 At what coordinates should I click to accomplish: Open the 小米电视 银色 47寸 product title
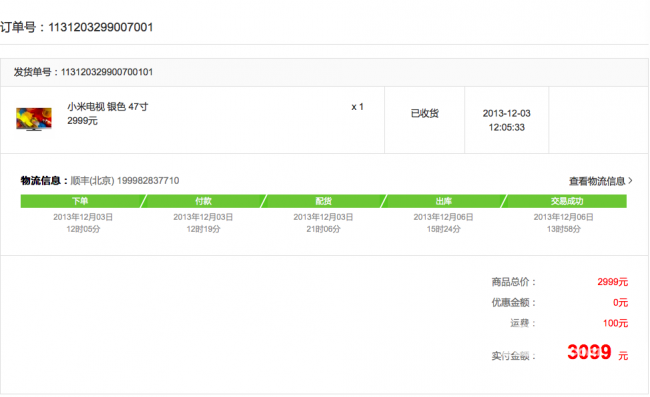(x=108, y=107)
